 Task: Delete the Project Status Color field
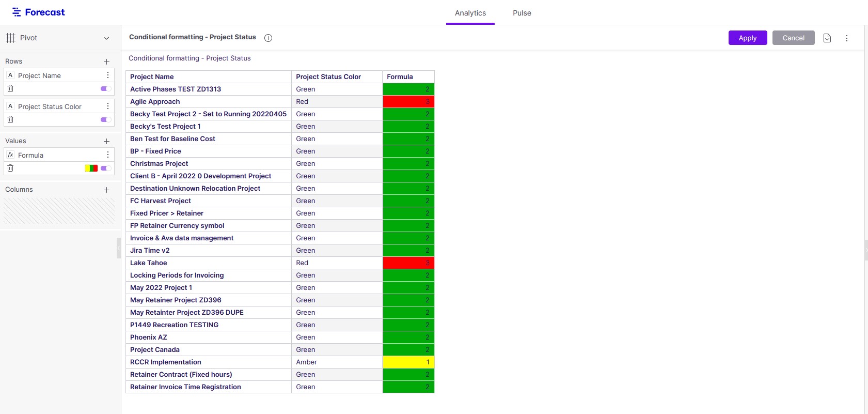[10, 120]
